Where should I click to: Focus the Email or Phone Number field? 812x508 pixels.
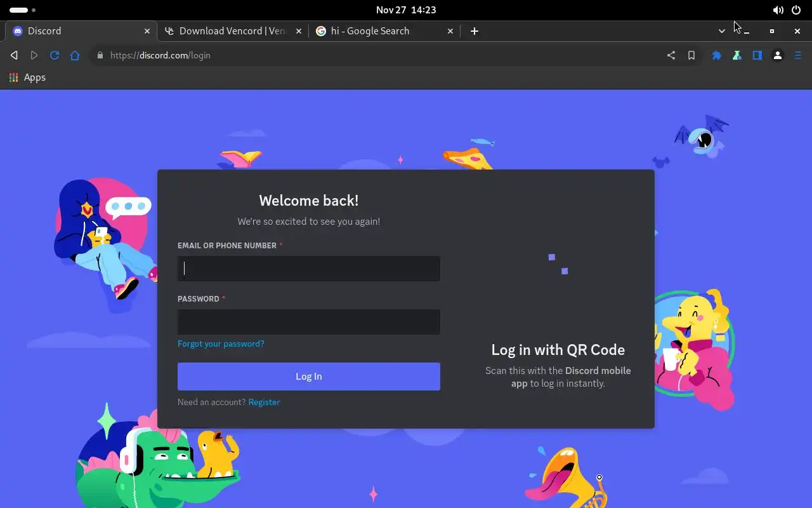309,269
